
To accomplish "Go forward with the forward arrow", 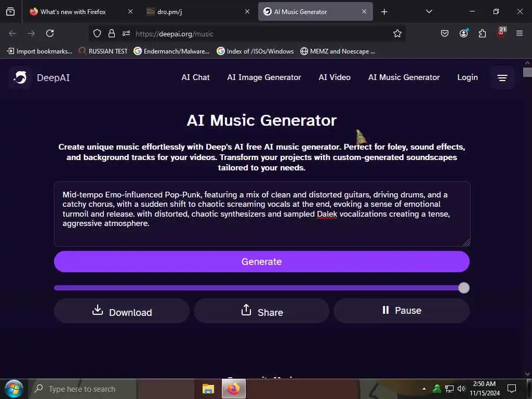I will 31,33.
